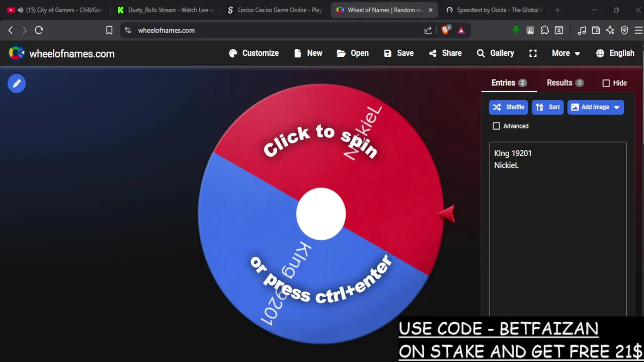Open a new browser tab
Screen dimensions: 644x362
coord(557,10)
